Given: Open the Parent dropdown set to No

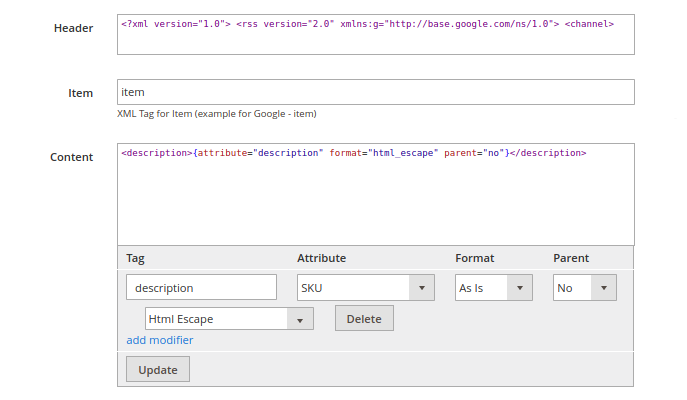Looking at the screenshot, I should [584, 287].
